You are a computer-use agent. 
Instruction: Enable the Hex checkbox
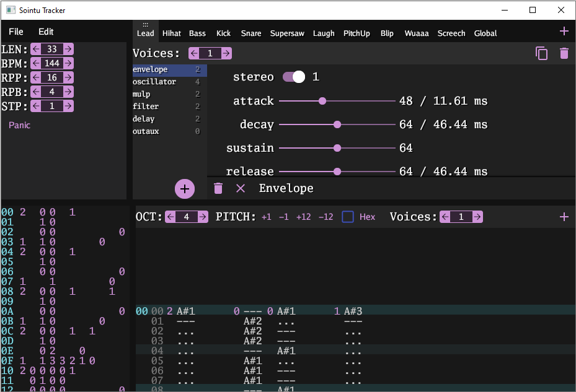coord(348,217)
